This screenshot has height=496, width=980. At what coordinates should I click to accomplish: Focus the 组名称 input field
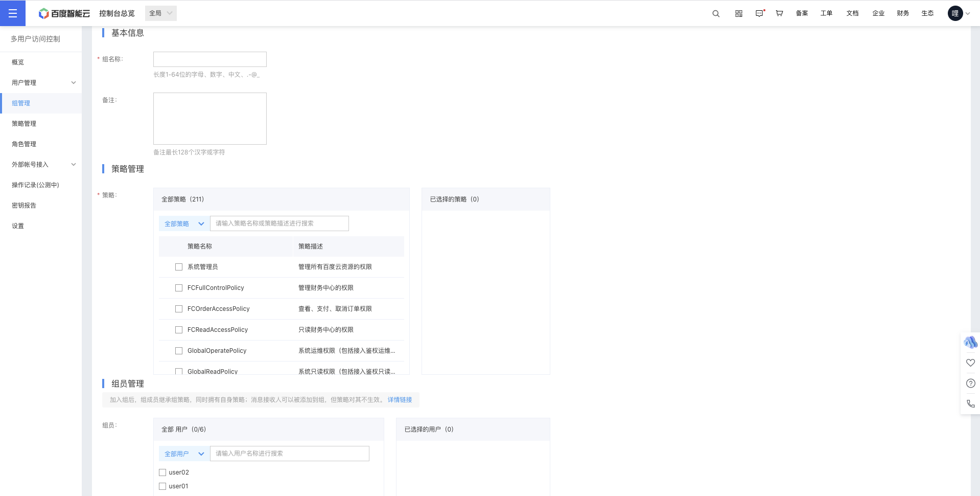tap(210, 59)
